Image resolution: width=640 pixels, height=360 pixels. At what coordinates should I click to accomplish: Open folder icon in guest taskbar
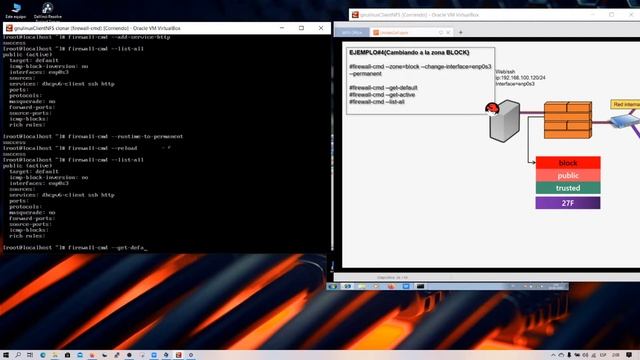tap(362, 287)
